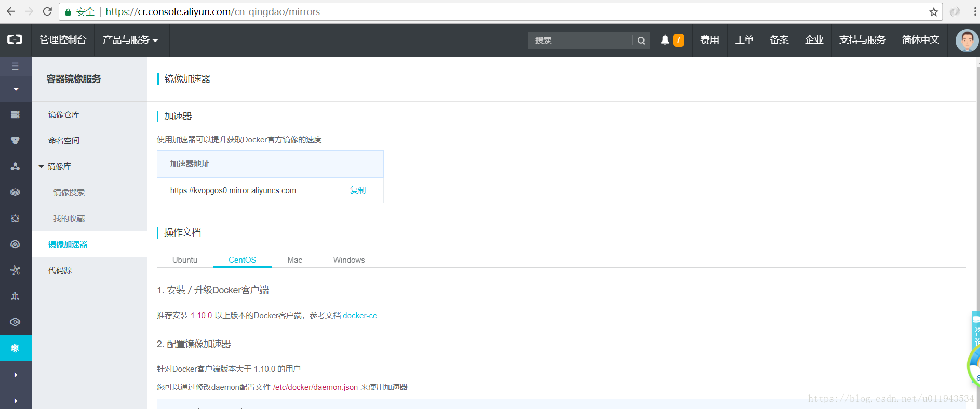Switch to the Ubuntu tab
Viewport: 980px width, 409px height.
coord(185,260)
